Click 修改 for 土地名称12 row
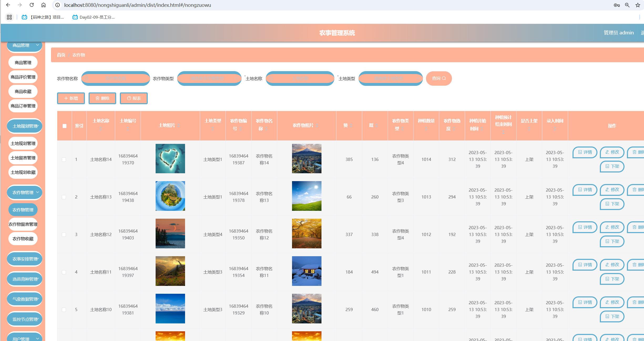Viewport: 644px width, 341px height. [612, 227]
